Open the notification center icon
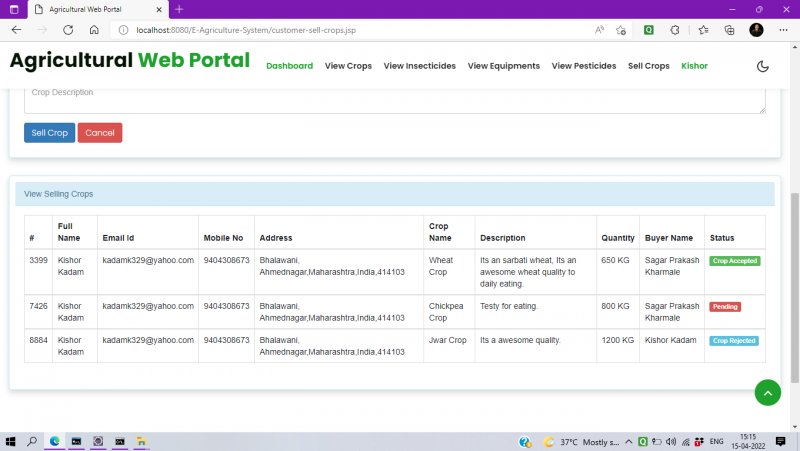Image resolution: width=800 pixels, height=451 pixels. tap(780, 441)
